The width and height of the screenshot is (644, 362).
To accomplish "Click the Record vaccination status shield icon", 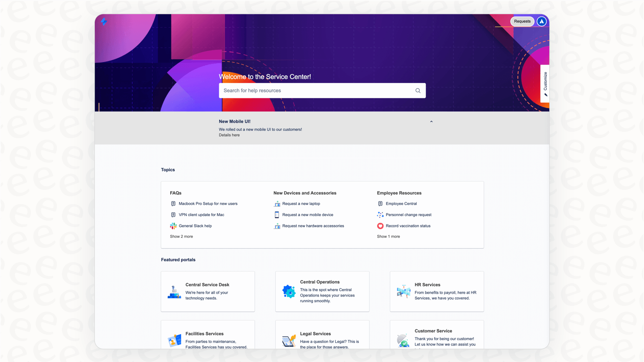I will pyautogui.click(x=380, y=226).
